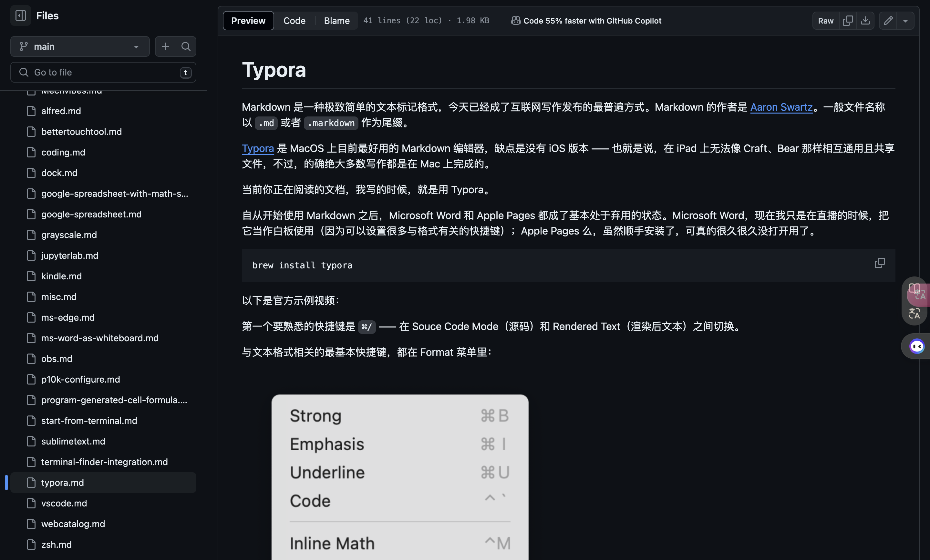Click the floating translate icon
The image size is (930, 560).
(x=914, y=313)
